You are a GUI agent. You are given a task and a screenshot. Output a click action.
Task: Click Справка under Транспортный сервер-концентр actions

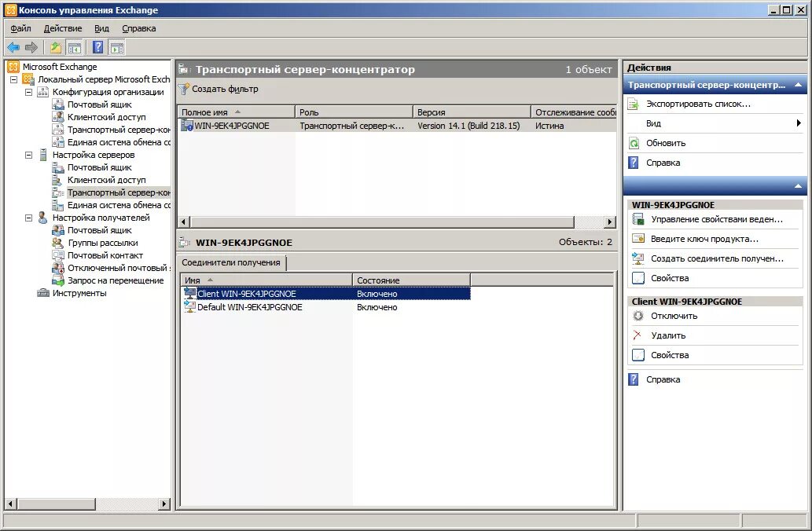tap(663, 163)
